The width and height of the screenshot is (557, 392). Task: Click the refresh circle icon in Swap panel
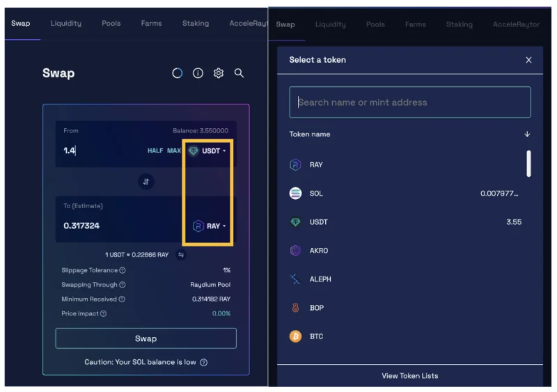point(178,73)
